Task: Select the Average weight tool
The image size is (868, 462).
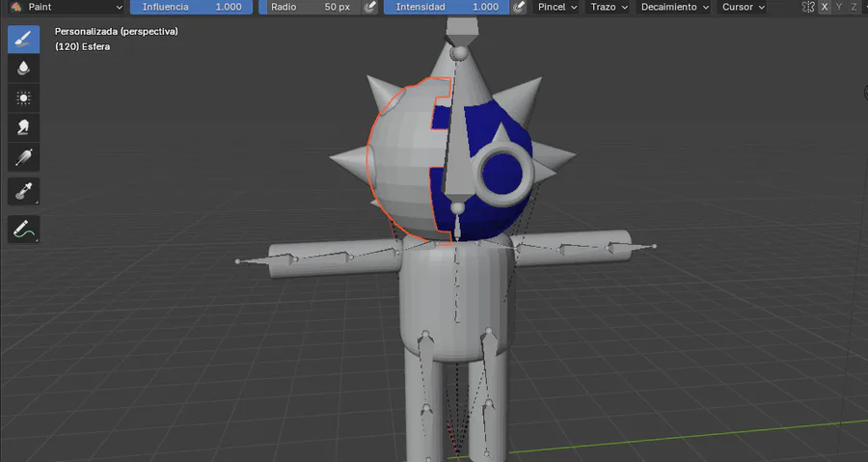Action: coord(23,98)
